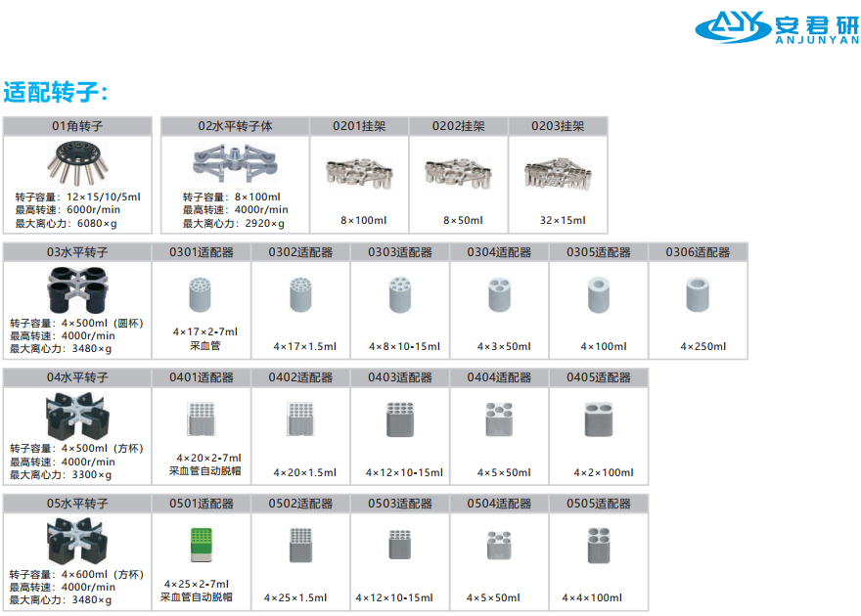Click the 0402适配器 header label
The width and height of the screenshot is (861, 616).
300,377
